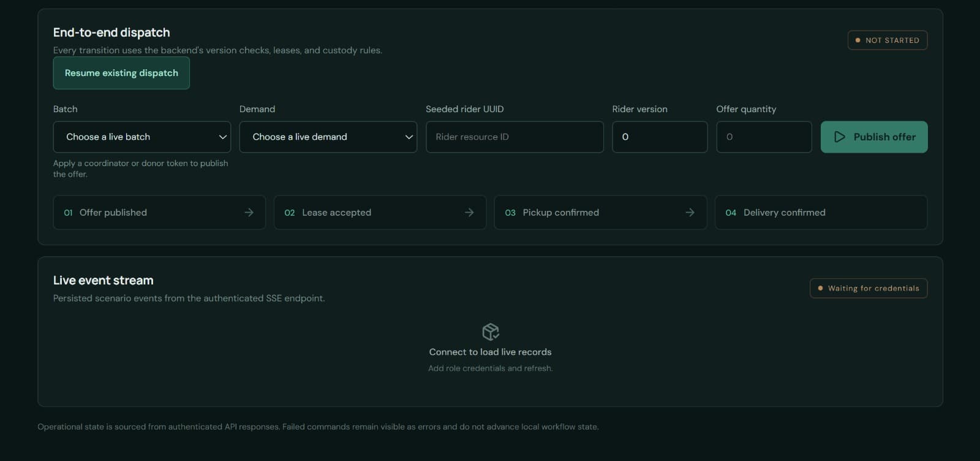This screenshot has width=980, height=461.
Task: Click the Offer quantity label
Action: 746,109
